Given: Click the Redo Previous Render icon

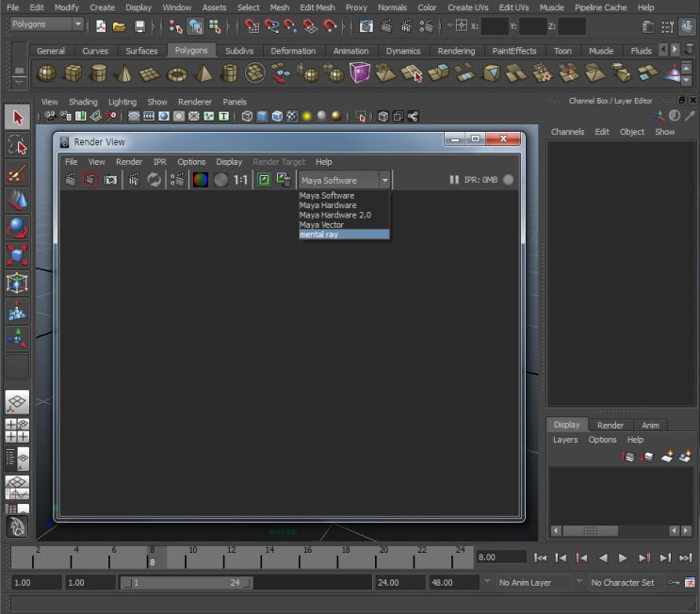Looking at the screenshot, I should [72, 180].
